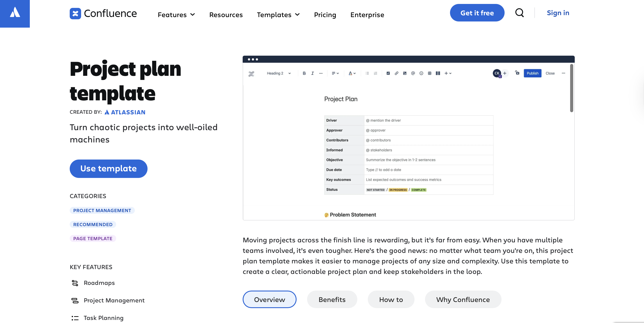Click the Confluence logo in the header
Screen dimensions: 644x323
pyautogui.click(x=103, y=14)
